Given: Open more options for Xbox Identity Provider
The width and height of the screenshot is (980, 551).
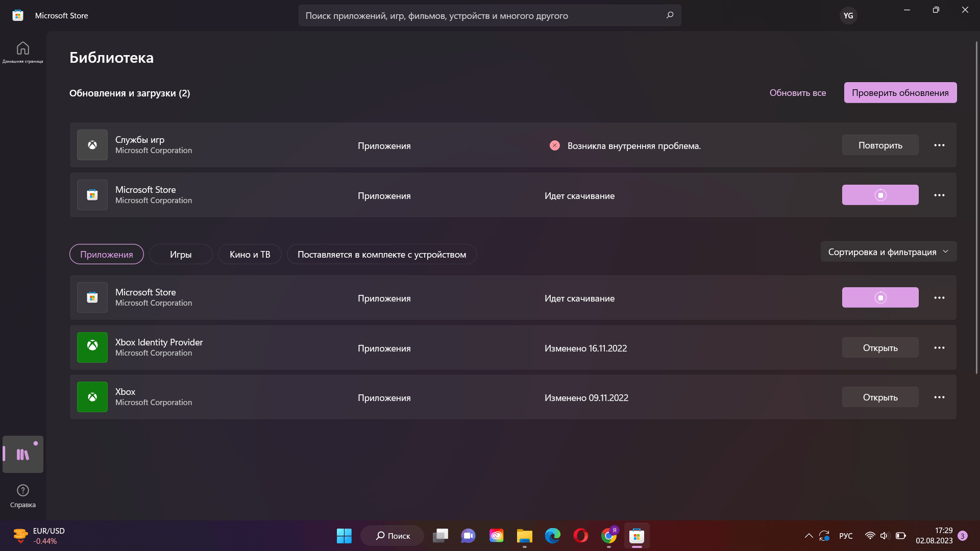Looking at the screenshot, I should tap(939, 348).
